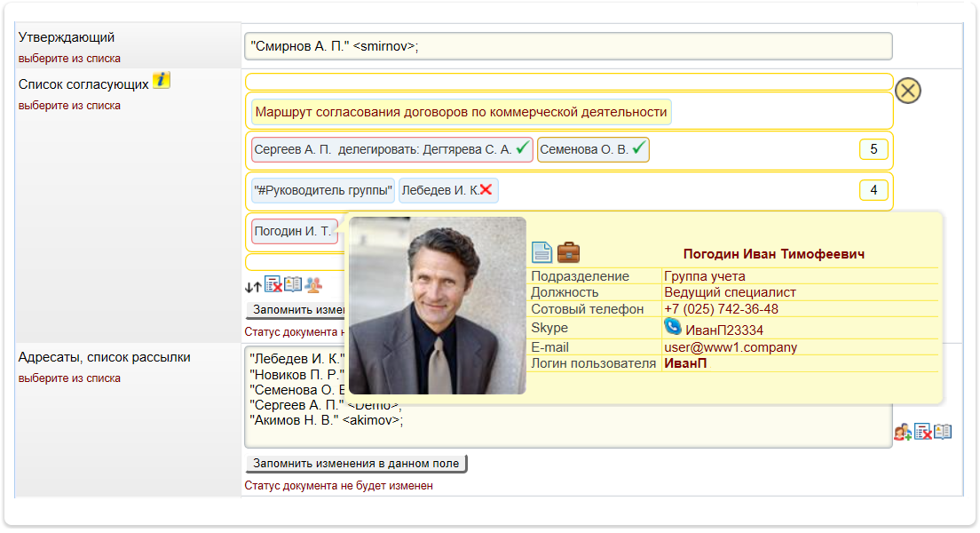
Task: Click the clear list icon under Список согласующих
Action: pyautogui.click(x=273, y=283)
